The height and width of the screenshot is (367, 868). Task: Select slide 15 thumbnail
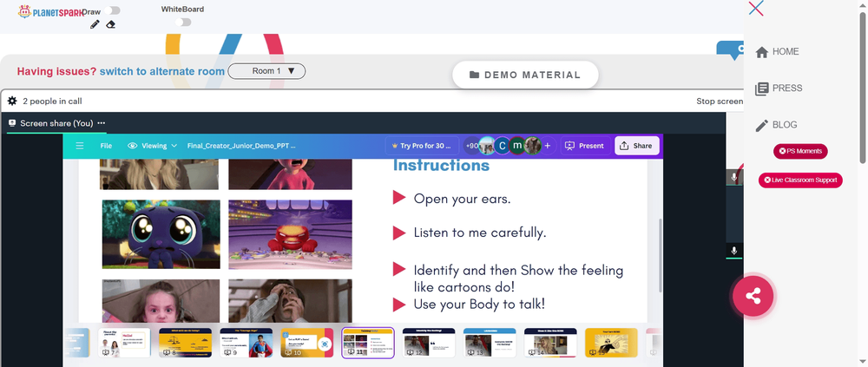point(611,343)
